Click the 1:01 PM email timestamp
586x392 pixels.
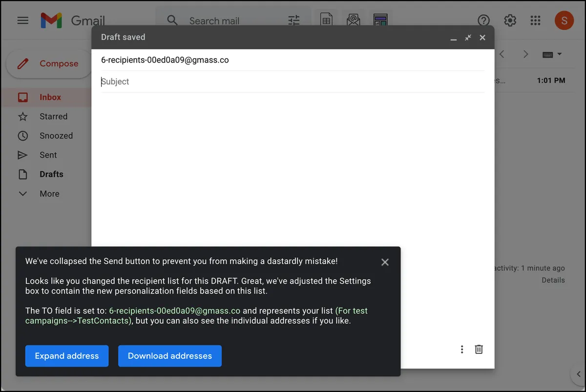point(551,81)
